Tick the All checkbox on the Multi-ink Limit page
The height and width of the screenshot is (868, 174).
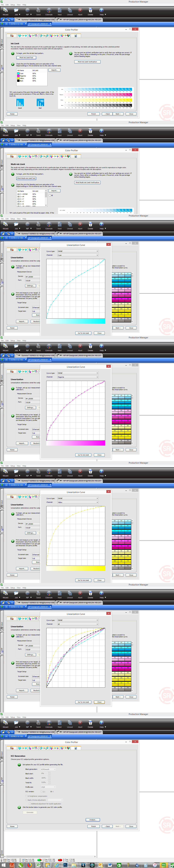click(50, 195)
